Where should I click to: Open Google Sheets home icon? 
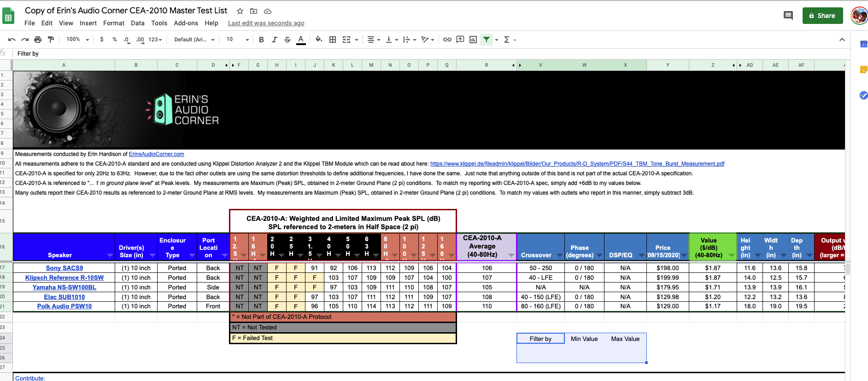[8, 17]
